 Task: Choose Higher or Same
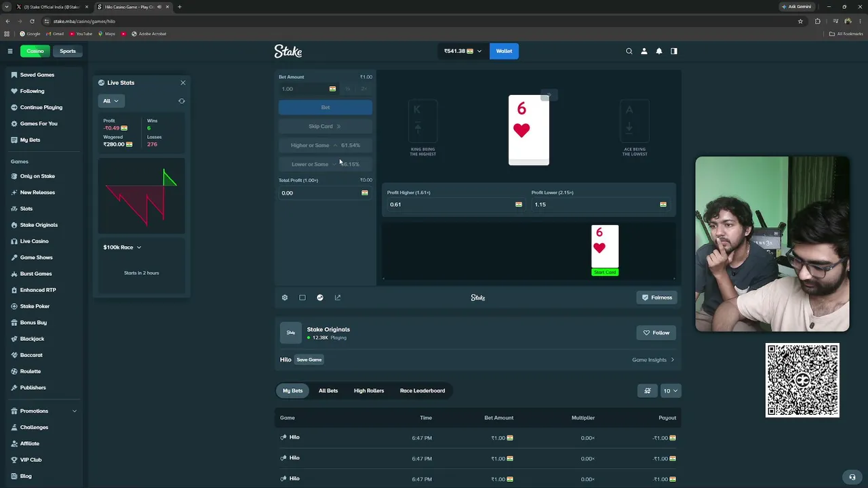pos(325,145)
